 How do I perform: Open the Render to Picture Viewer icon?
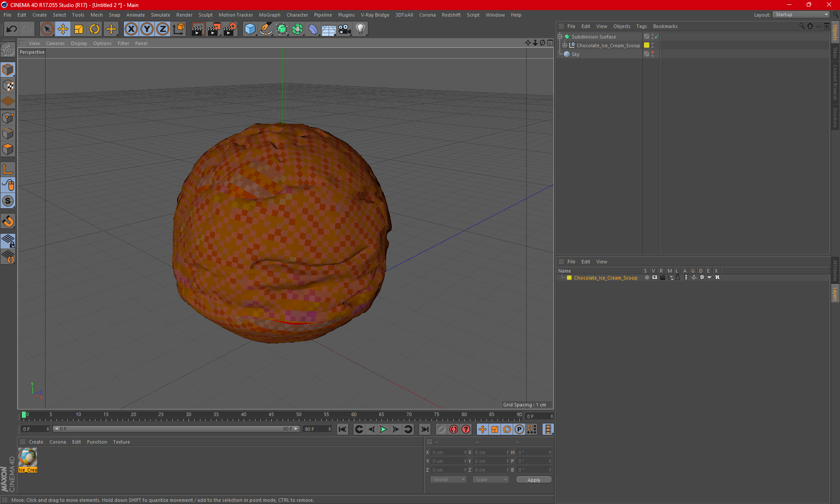tap(213, 29)
